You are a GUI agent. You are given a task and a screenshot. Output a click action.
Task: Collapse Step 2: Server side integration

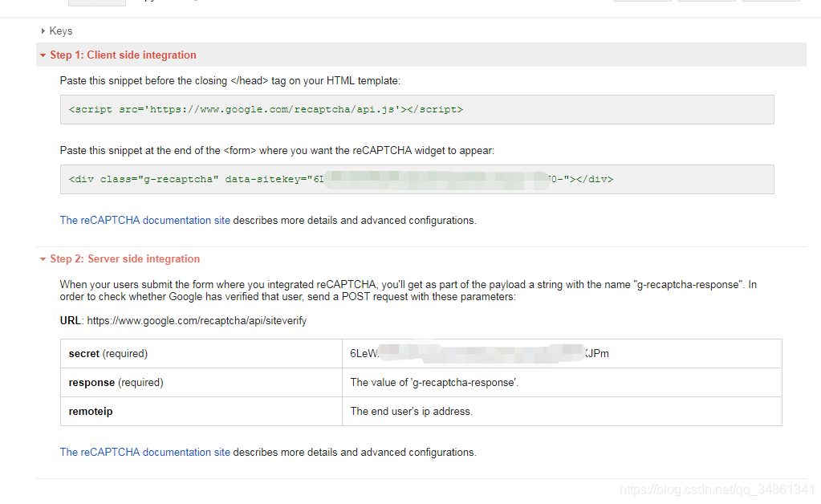coord(43,259)
